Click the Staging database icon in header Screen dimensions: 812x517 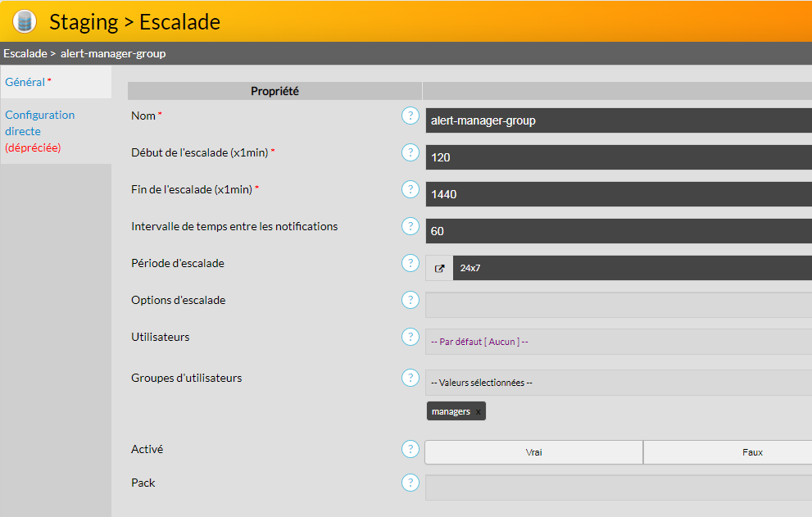click(x=25, y=21)
